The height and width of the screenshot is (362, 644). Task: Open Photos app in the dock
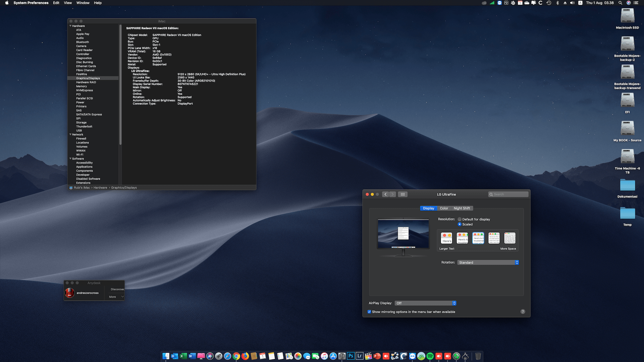click(298, 356)
